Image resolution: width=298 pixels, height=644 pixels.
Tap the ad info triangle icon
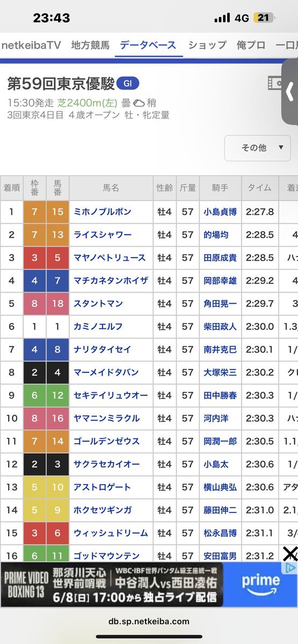tap(290, 568)
